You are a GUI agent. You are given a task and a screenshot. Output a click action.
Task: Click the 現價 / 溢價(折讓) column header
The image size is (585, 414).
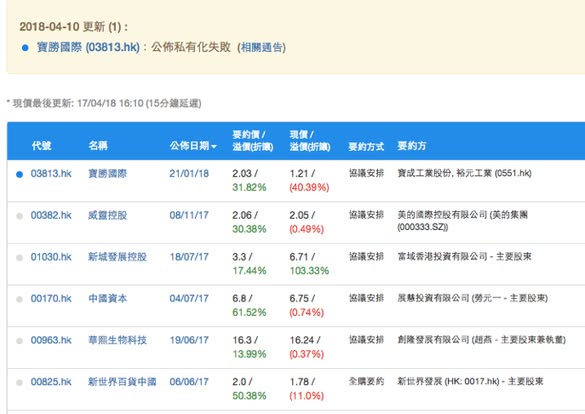click(x=310, y=141)
